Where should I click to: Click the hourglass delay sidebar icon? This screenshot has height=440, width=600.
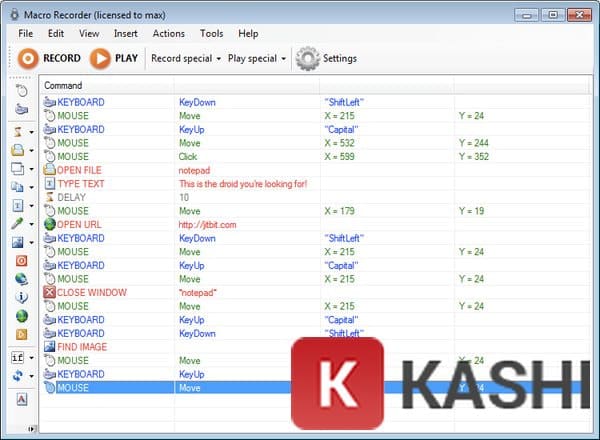click(18, 132)
